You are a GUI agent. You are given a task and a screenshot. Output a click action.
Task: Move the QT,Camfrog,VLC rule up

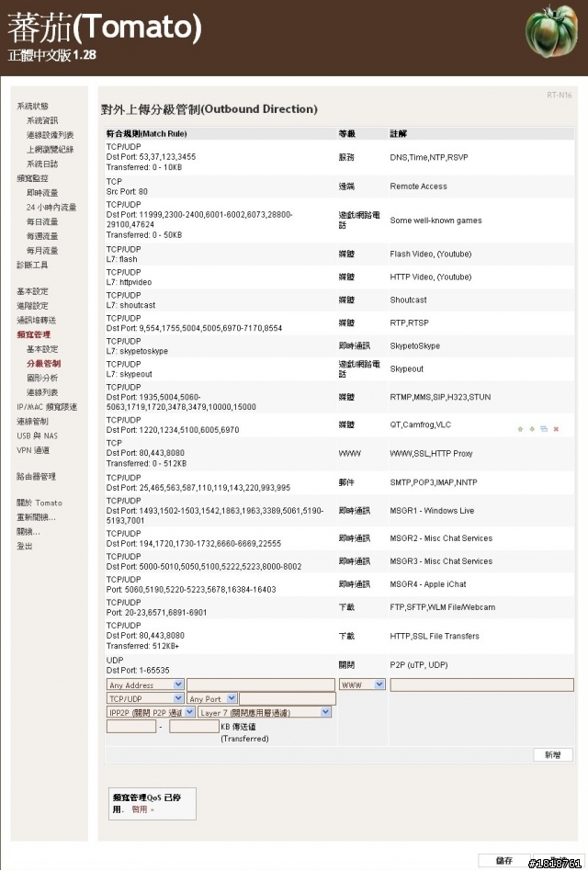pos(520,429)
